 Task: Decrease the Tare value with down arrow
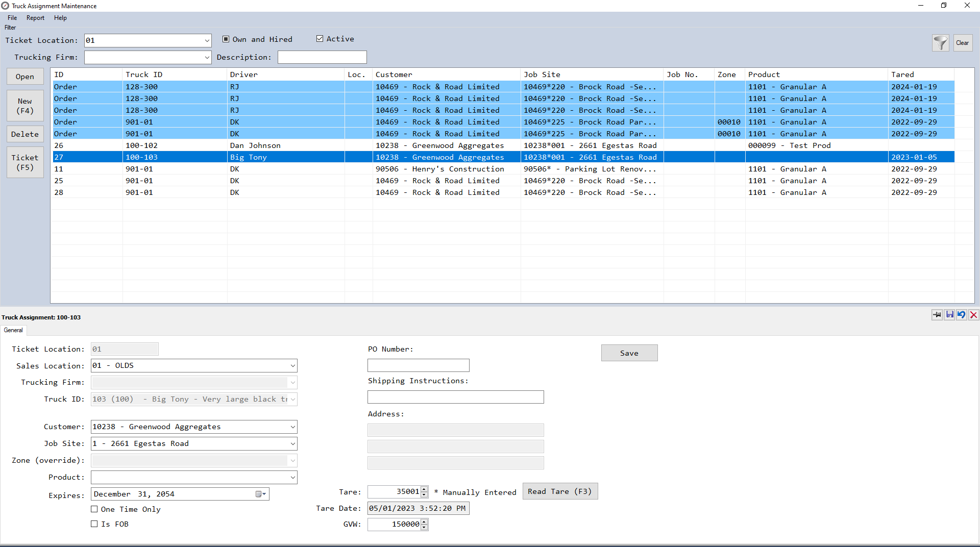click(x=424, y=495)
